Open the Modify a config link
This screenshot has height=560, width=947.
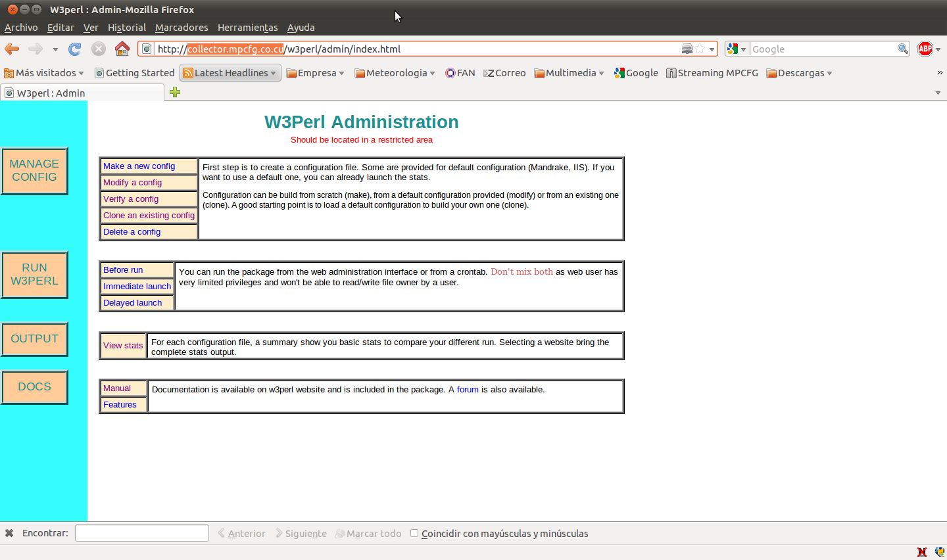pyautogui.click(x=132, y=183)
